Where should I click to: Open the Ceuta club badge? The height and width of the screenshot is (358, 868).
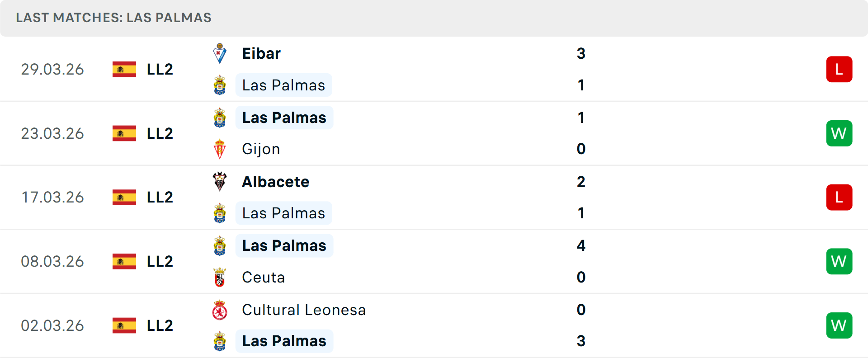click(x=220, y=277)
